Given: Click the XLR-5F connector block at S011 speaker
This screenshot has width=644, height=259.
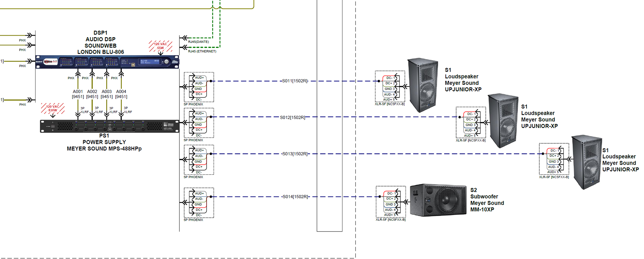Looking at the screenshot, I should [390, 86].
